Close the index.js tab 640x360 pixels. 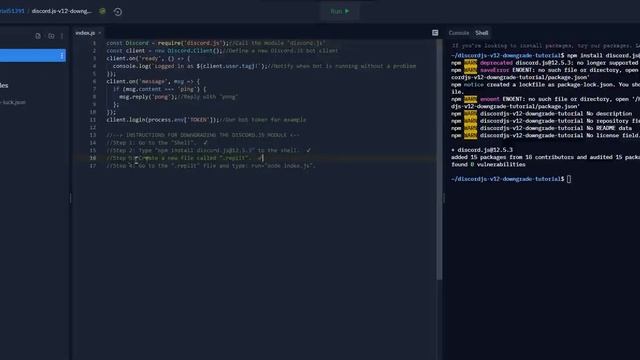point(100,33)
